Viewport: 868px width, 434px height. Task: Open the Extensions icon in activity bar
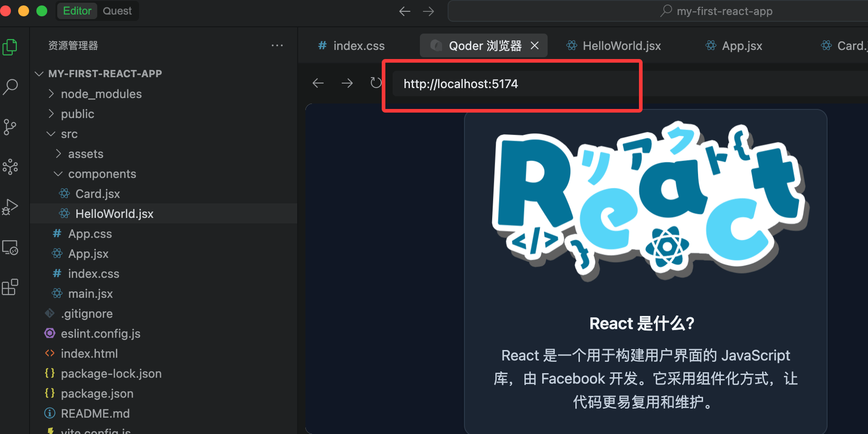pos(10,287)
